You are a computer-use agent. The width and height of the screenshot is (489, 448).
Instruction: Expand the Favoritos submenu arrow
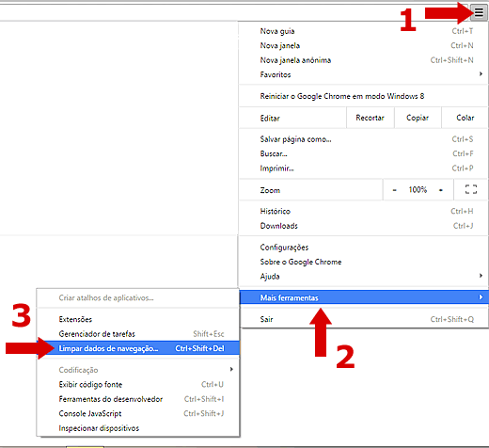point(481,74)
